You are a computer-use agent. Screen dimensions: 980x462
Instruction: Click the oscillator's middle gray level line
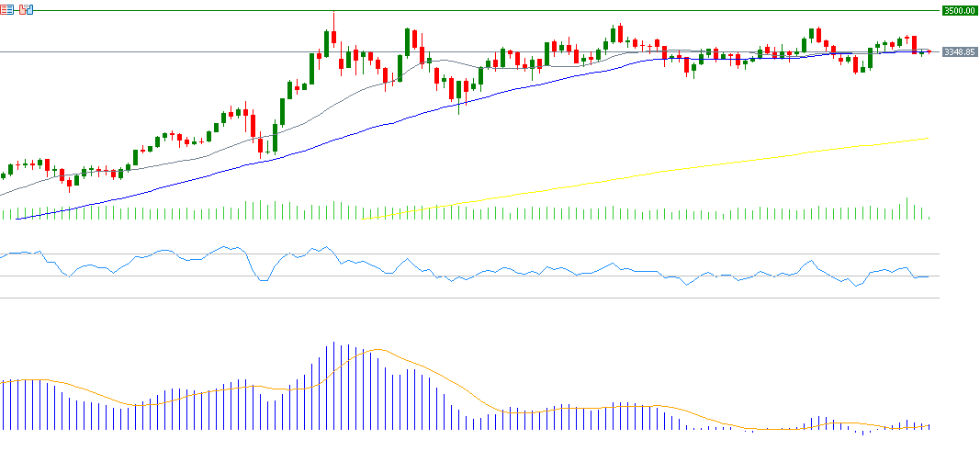pyautogui.click(x=459, y=276)
